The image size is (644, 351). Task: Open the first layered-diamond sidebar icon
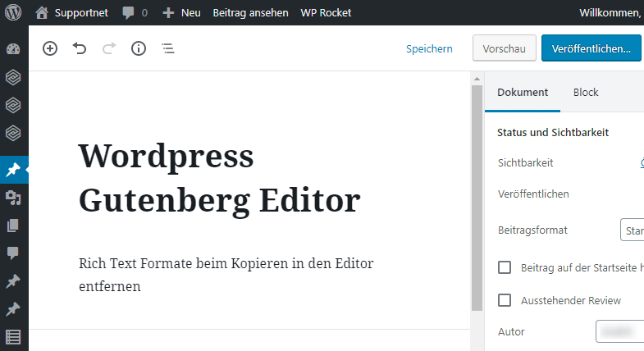(13, 77)
